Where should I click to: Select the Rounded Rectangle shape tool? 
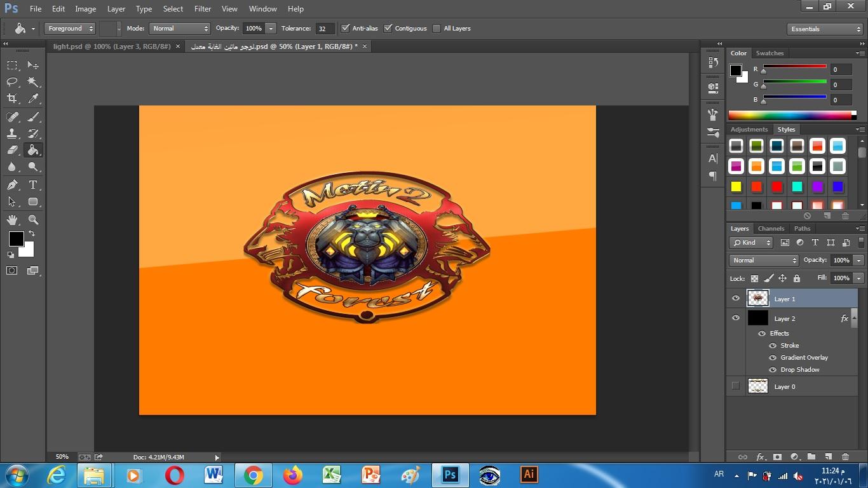[x=33, y=201]
